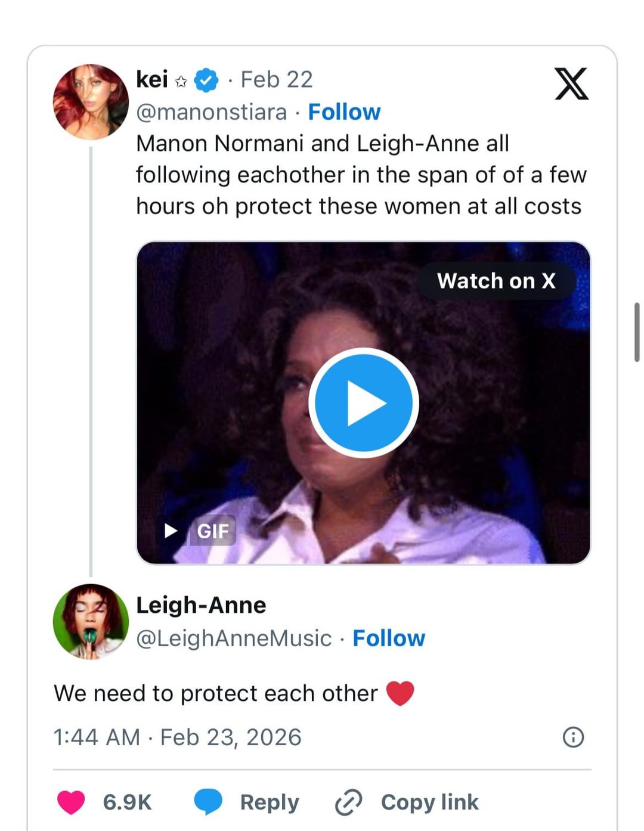Click the X logo icon
This screenshot has width=644, height=831.
[571, 84]
